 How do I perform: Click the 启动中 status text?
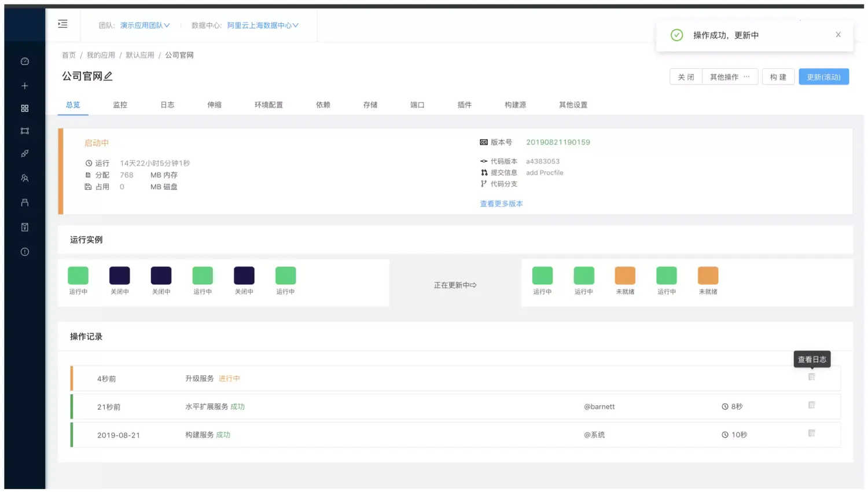[x=97, y=143]
